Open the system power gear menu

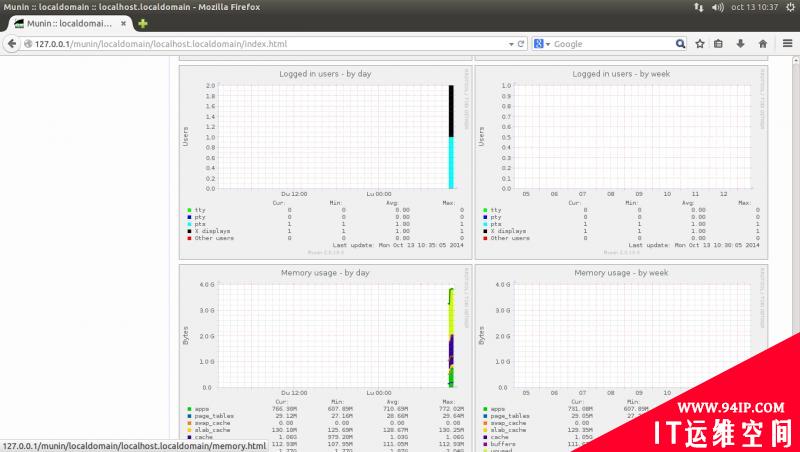click(791, 7)
